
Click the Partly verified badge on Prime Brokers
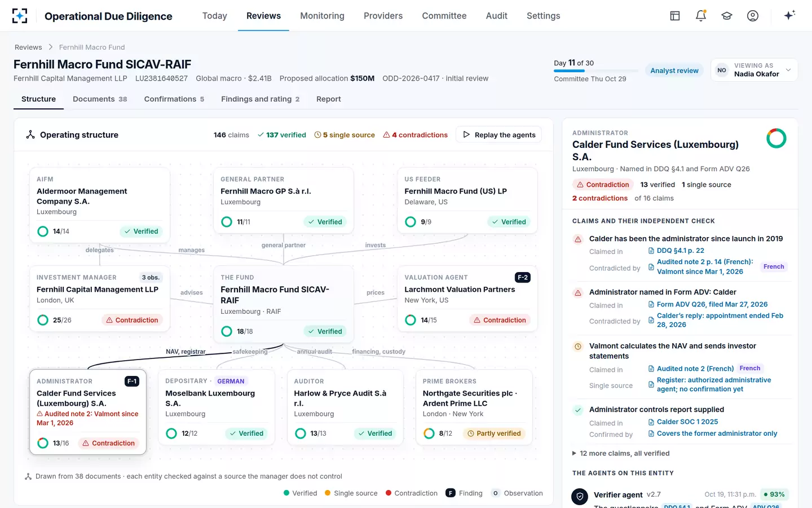point(494,433)
